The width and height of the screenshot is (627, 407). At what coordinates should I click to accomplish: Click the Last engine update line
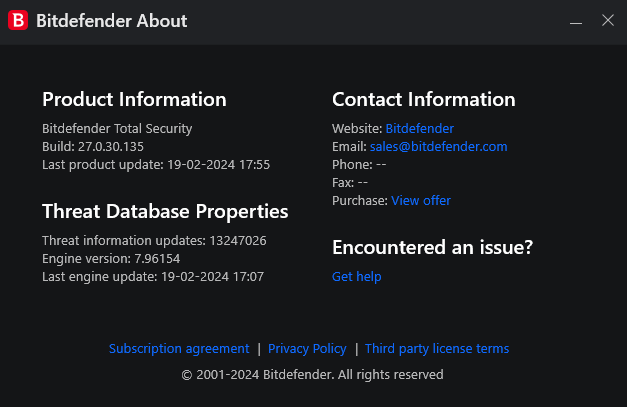[153, 276]
